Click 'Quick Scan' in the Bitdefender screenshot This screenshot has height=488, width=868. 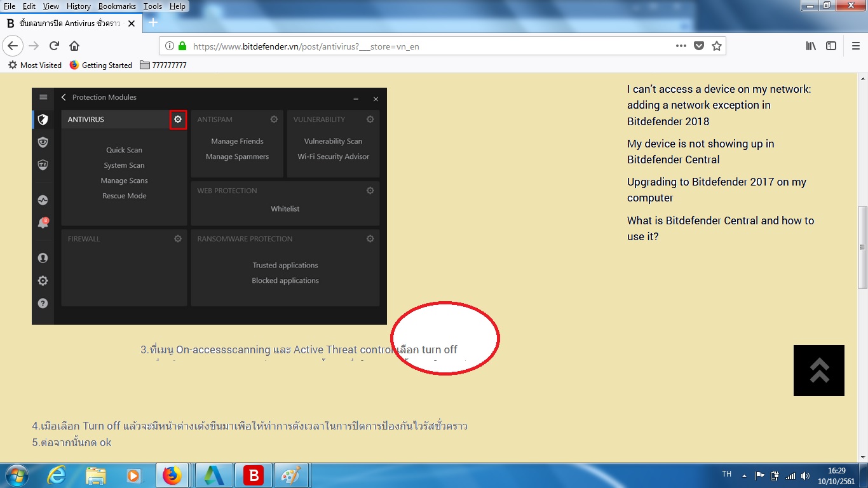click(x=125, y=150)
